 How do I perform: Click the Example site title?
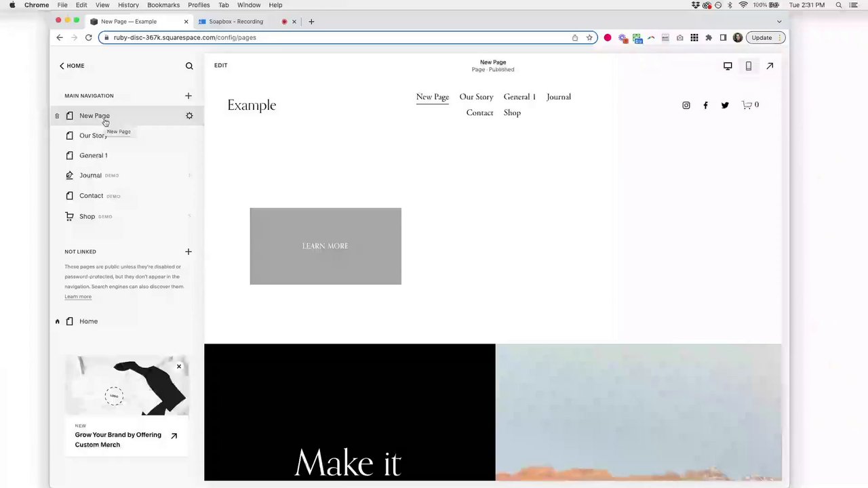(x=252, y=105)
